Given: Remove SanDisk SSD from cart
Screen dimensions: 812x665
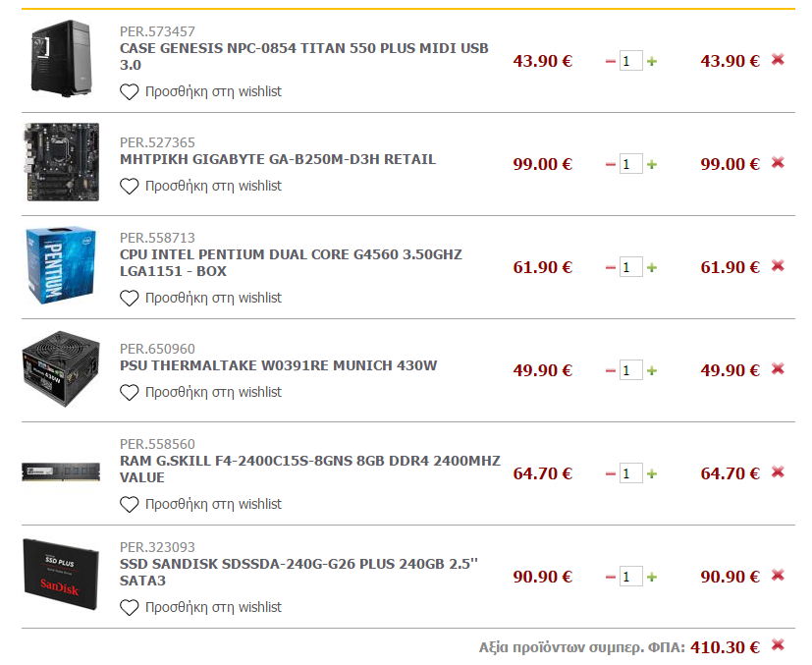Looking at the screenshot, I should coord(778,575).
